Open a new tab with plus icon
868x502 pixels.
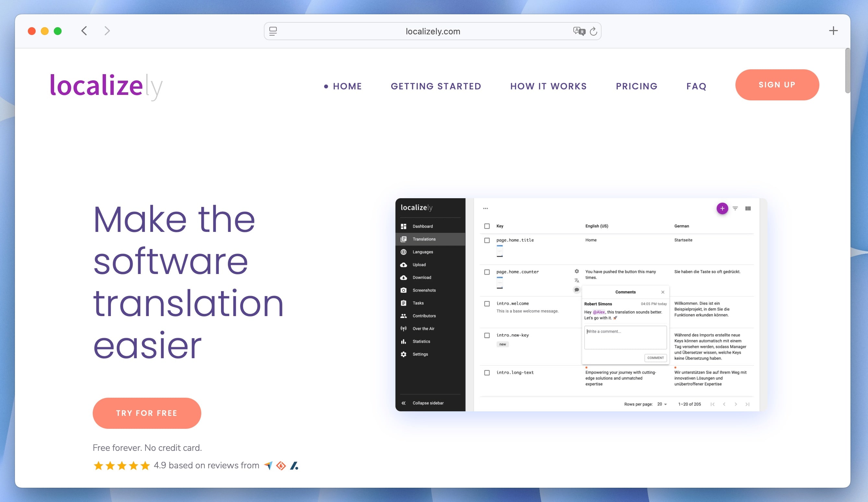click(833, 31)
